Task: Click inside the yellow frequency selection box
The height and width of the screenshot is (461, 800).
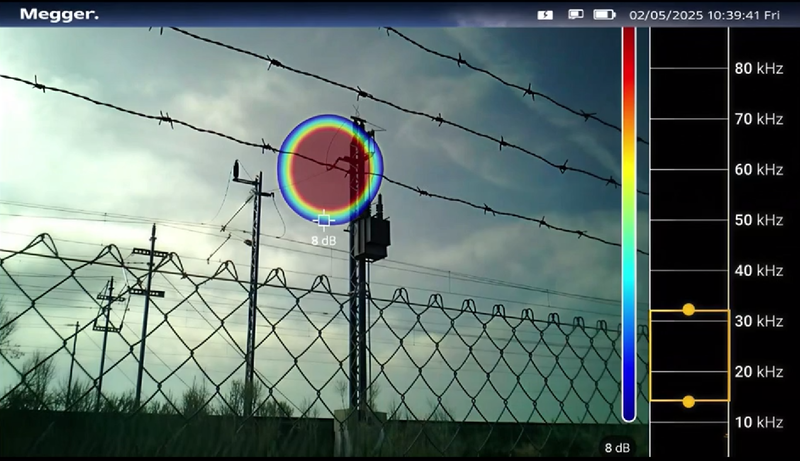Action: 689,355
